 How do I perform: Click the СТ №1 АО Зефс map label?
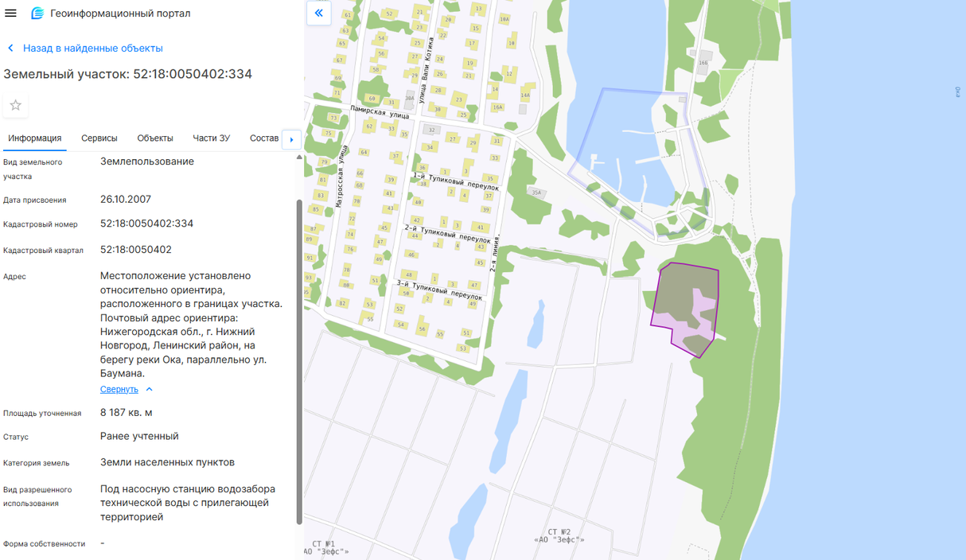[x=325, y=547]
